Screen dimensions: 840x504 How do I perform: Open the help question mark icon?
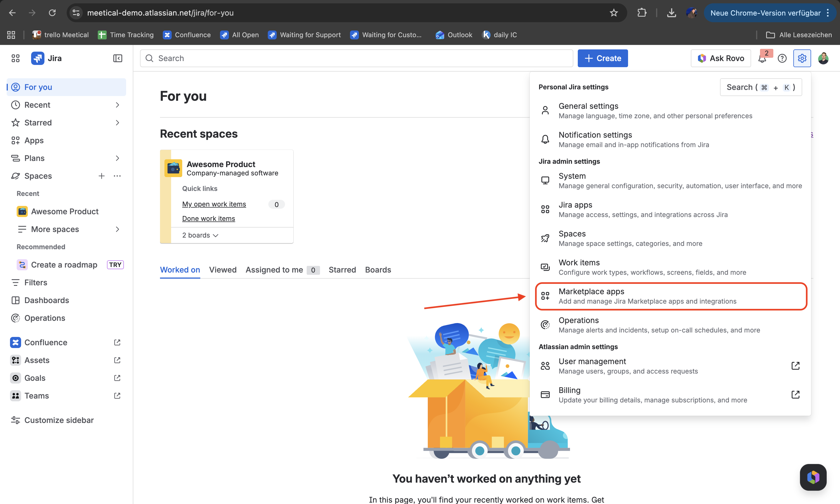[782, 58]
